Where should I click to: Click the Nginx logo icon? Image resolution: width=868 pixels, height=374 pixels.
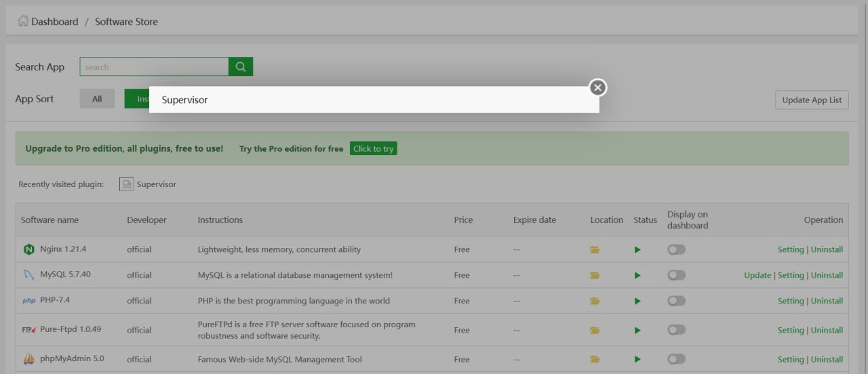28,249
